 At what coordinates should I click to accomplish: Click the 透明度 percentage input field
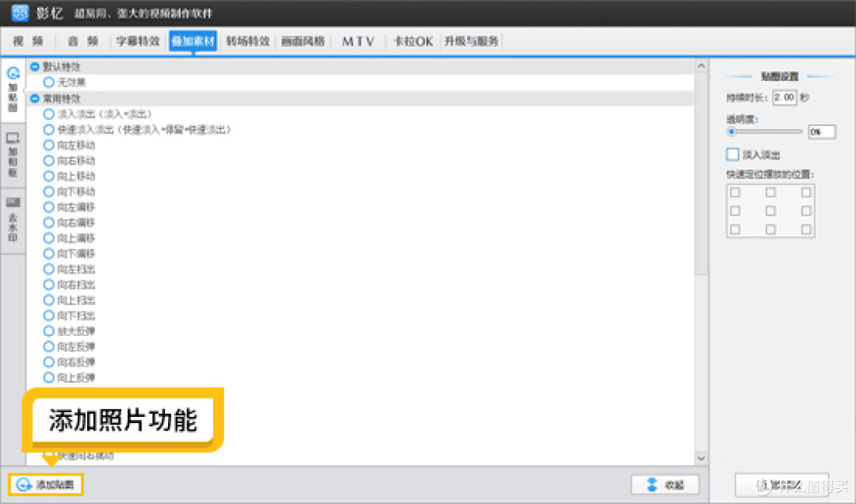(822, 132)
